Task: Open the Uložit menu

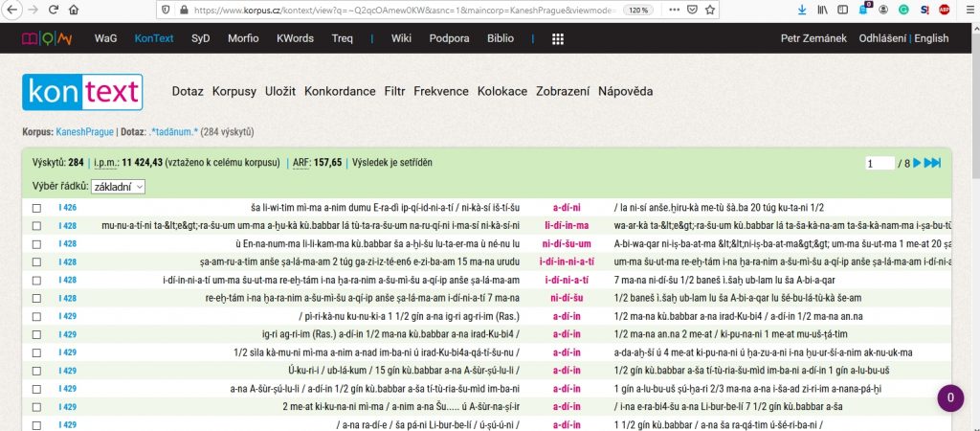Action: click(x=280, y=92)
